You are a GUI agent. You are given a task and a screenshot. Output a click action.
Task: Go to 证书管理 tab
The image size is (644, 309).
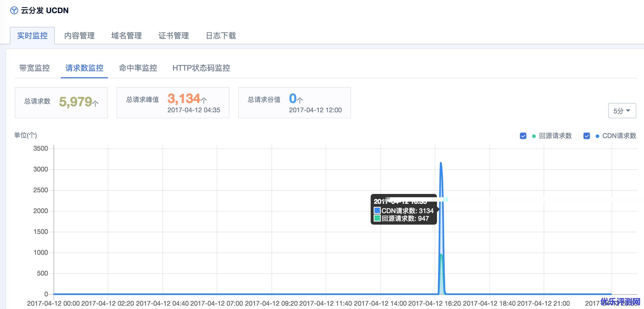pos(174,36)
